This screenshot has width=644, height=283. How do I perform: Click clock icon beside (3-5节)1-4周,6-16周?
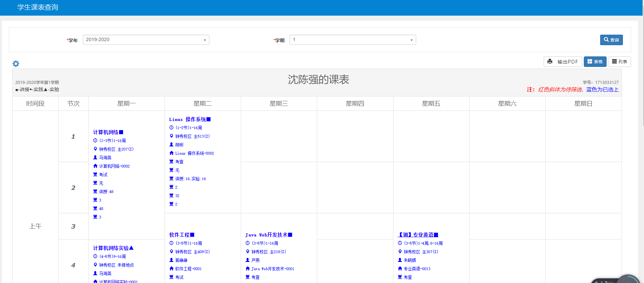point(400,243)
